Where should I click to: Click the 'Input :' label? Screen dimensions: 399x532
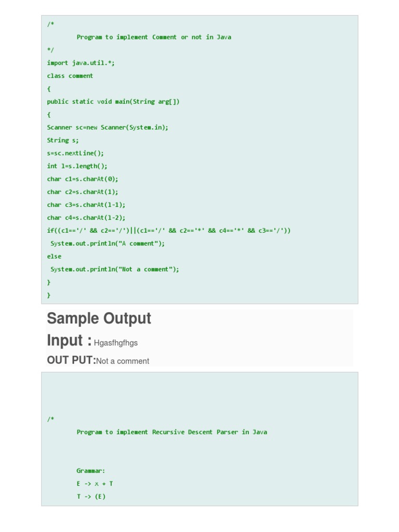point(69,341)
